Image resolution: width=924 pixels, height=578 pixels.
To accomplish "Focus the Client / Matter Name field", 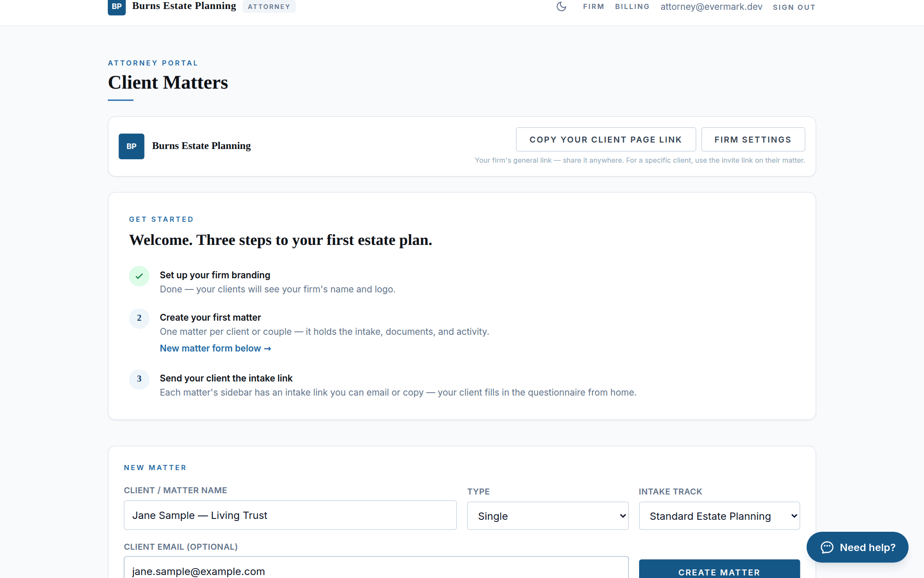I will 290,515.
